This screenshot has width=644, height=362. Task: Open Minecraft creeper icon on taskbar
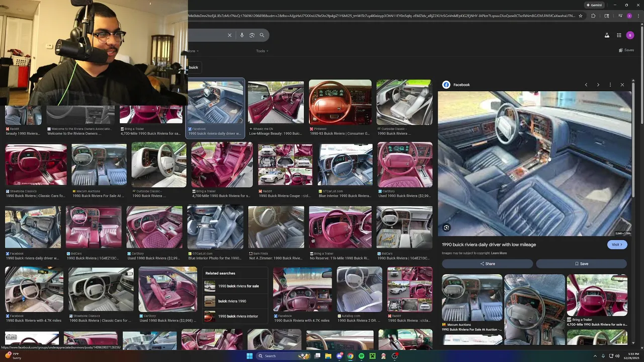click(x=372, y=356)
